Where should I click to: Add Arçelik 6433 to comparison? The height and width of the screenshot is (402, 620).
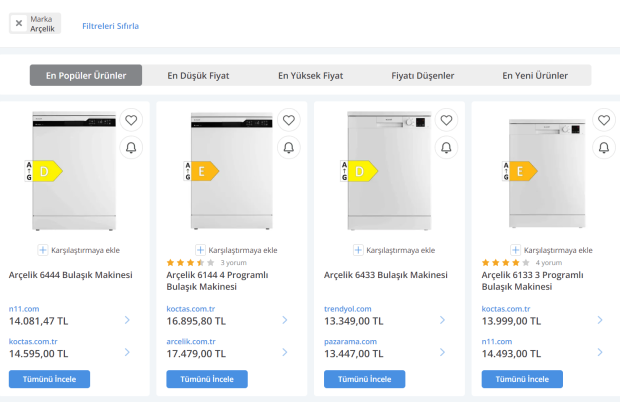point(394,250)
